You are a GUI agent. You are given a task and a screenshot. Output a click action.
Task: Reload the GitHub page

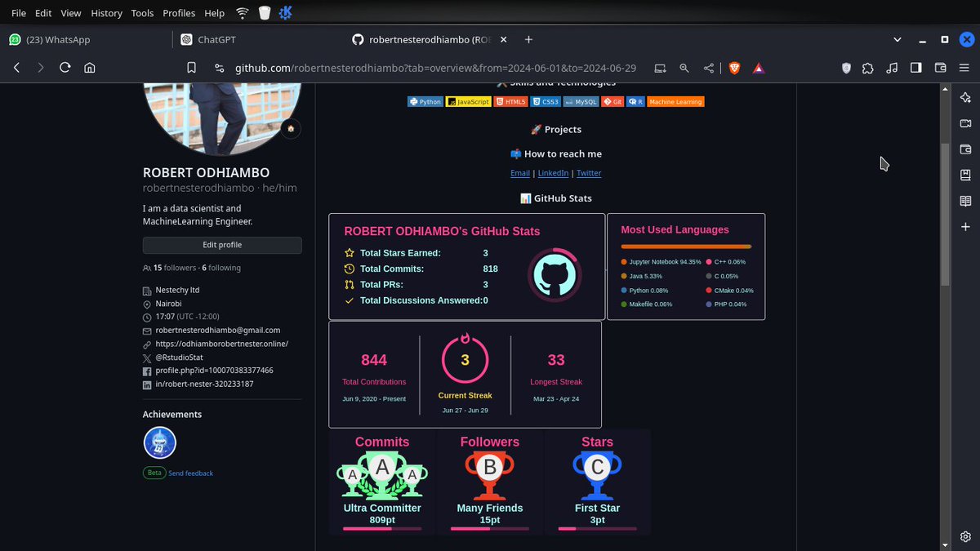(65, 69)
